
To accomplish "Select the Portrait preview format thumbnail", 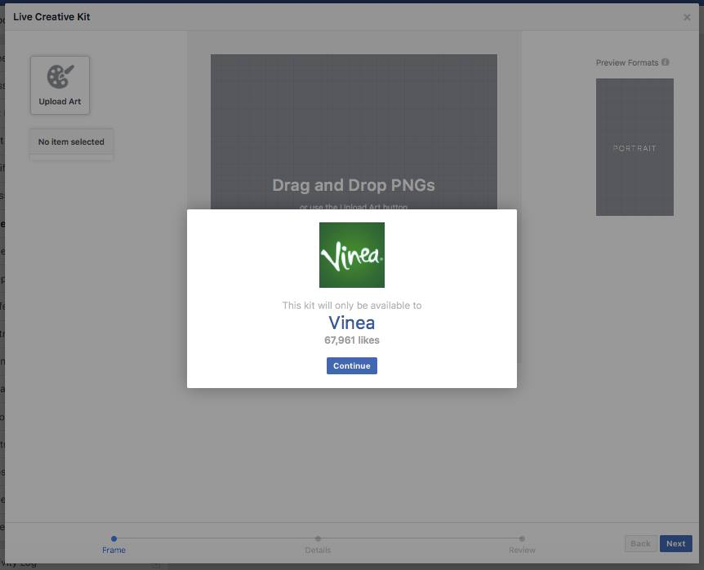I will point(634,147).
